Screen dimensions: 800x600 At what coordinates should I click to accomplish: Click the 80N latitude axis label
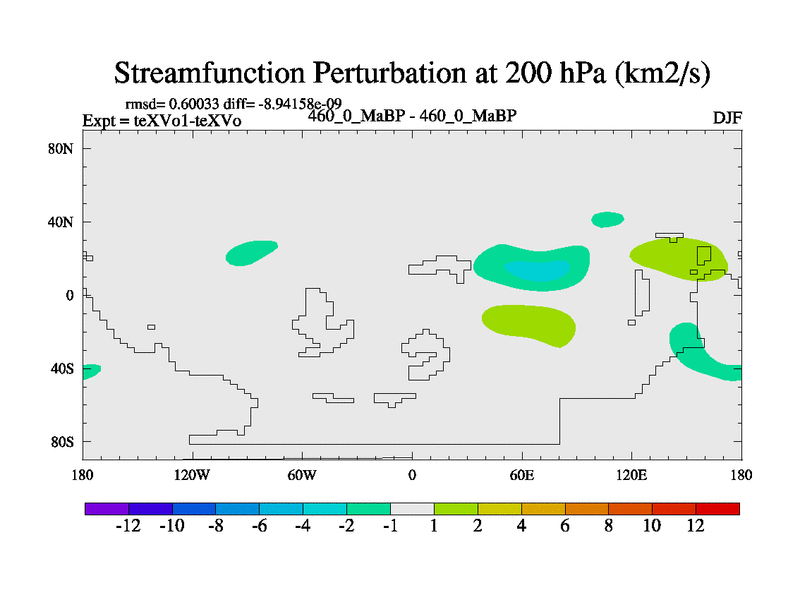pyautogui.click(x=64, y=149)
